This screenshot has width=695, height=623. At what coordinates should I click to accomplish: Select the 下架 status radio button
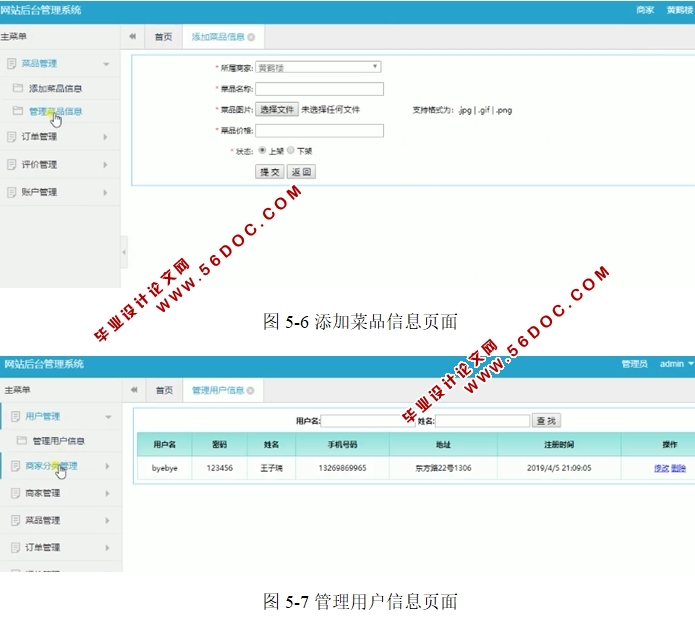tap(291, 150)
